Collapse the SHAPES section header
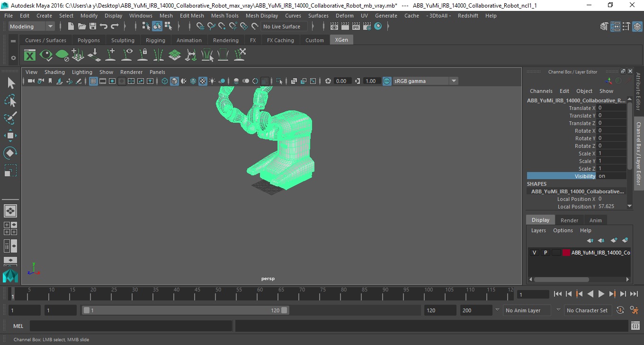This screenshot has height=345, width=644. 537,184
